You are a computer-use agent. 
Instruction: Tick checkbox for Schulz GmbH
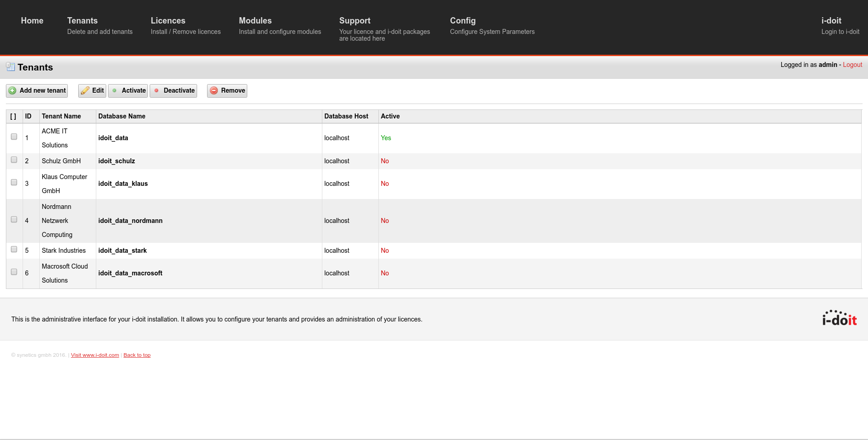click(x=14, y=160)
